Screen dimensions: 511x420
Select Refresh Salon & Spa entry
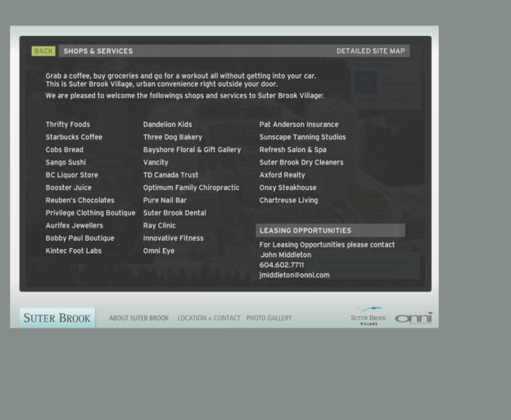(292, 150)
